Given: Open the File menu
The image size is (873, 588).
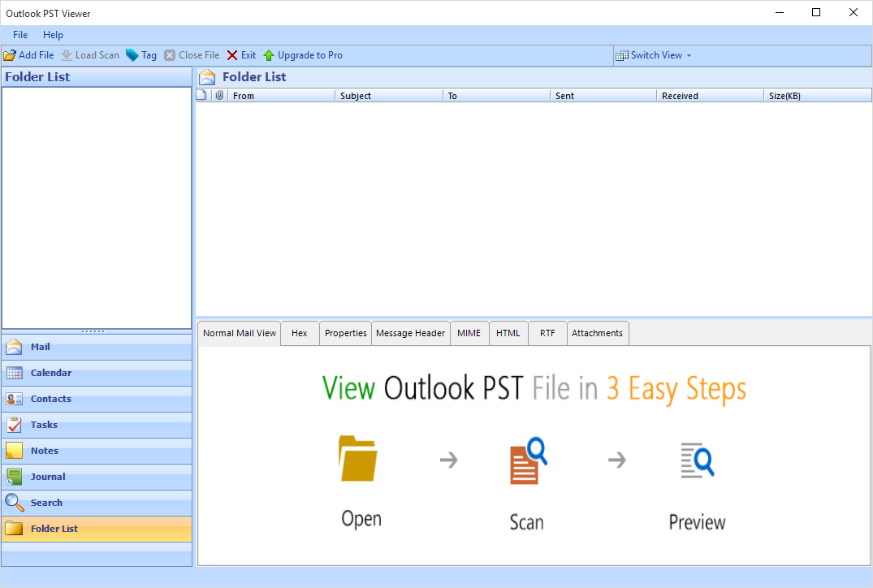Looking at the screenshot, I should pyautogui.click(x=20, y=35).
